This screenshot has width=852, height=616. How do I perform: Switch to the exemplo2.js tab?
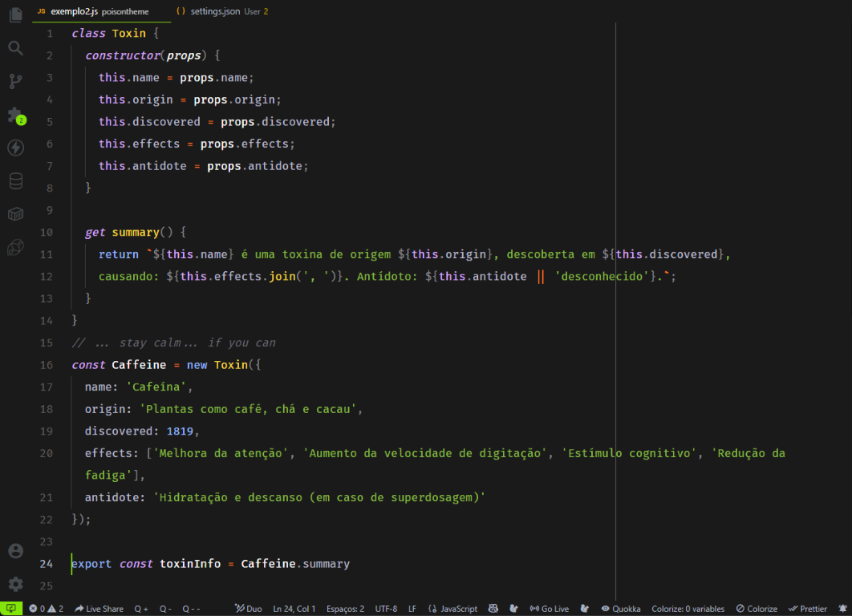point(102,11)
